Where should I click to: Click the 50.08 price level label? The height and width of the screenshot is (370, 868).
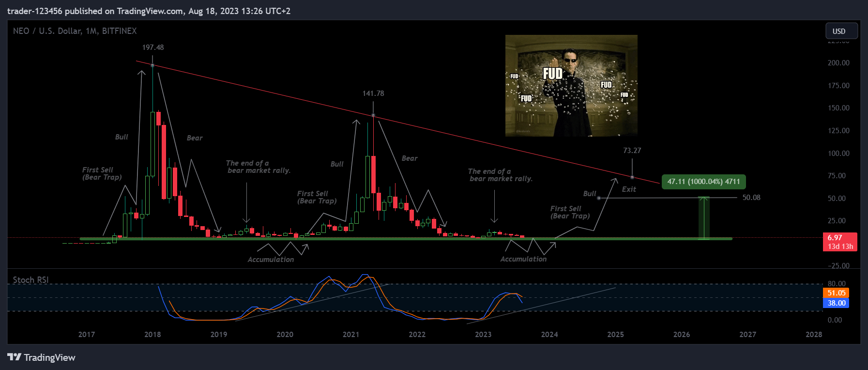click(751, 198)
